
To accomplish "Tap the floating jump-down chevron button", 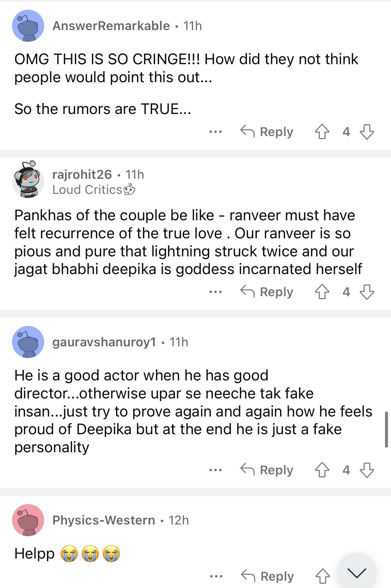I will [x=357, y=573].
